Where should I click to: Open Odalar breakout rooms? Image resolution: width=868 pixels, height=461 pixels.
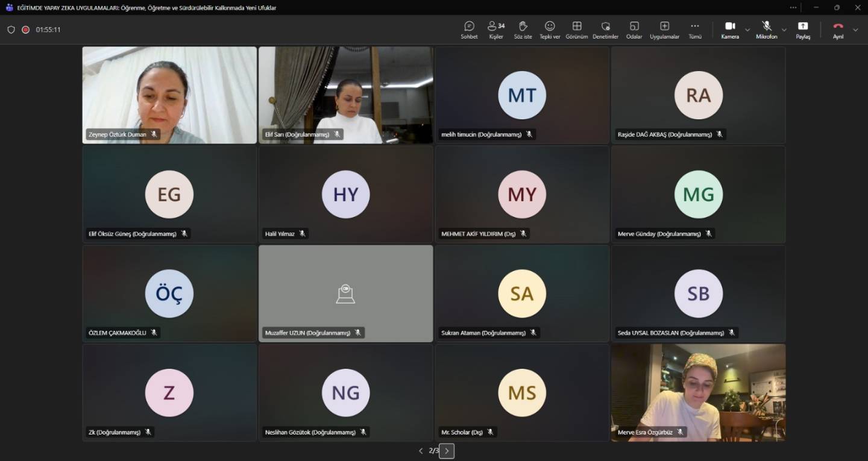(x=634, y=30)
